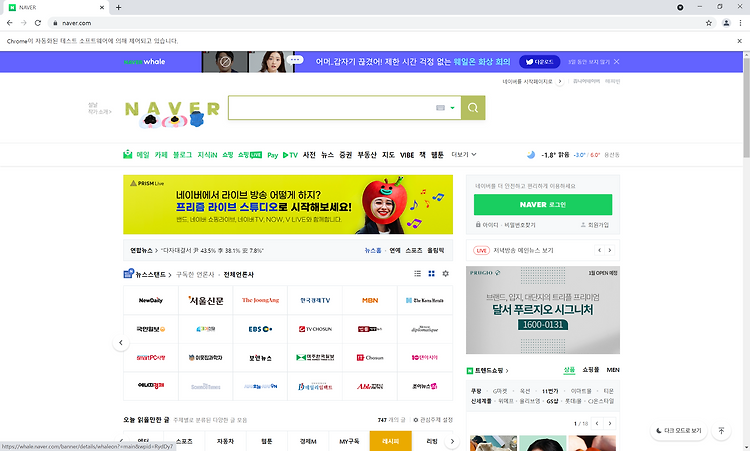
Task: Open the 국민일보 publisher tile
Action: tap(151, 329)
